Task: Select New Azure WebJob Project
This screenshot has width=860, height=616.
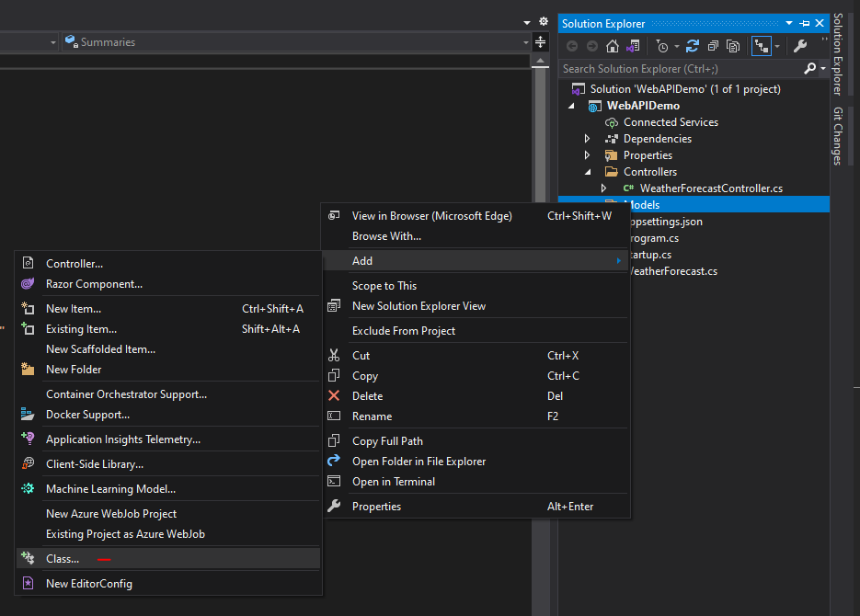Action: (168, 514)
